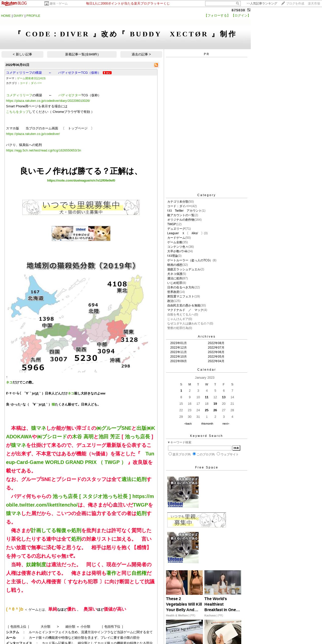Go to previous month with <back
The image size is (322, 644).
[x=188, y=424]
